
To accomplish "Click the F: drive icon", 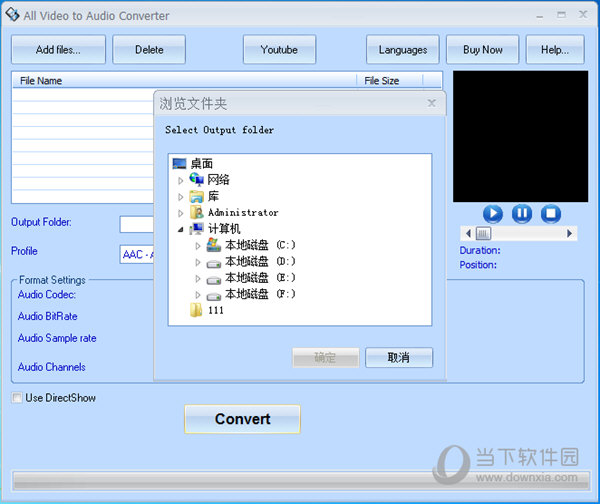I will click(x=214, y=296).
